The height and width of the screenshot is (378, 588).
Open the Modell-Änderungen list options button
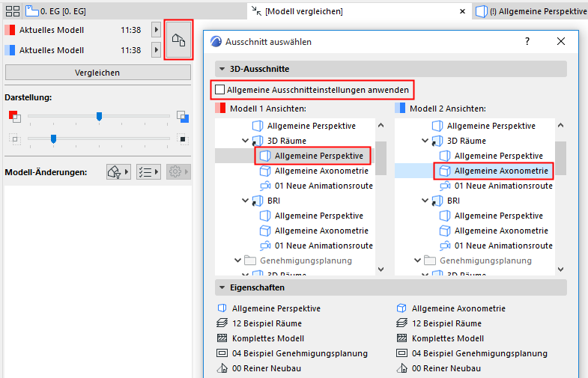(148, 172)
